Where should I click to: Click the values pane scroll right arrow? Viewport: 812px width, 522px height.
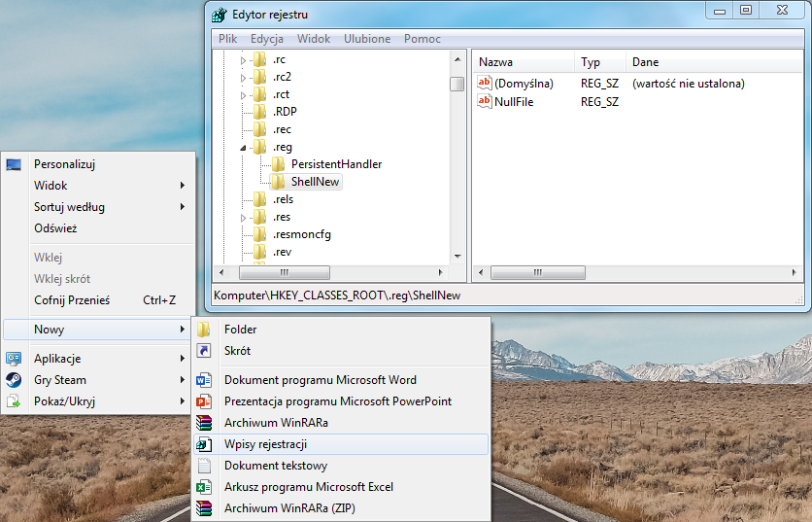[794, 272]
